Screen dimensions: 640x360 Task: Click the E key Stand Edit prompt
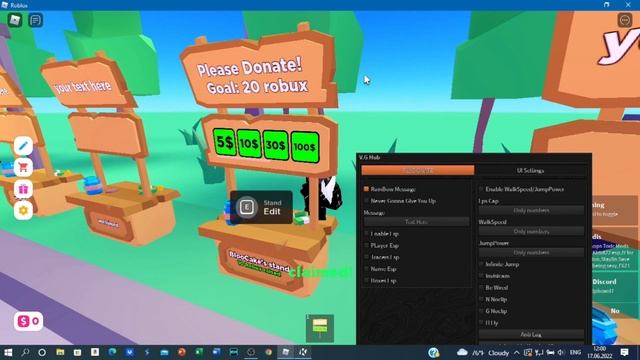click(261, 207)
